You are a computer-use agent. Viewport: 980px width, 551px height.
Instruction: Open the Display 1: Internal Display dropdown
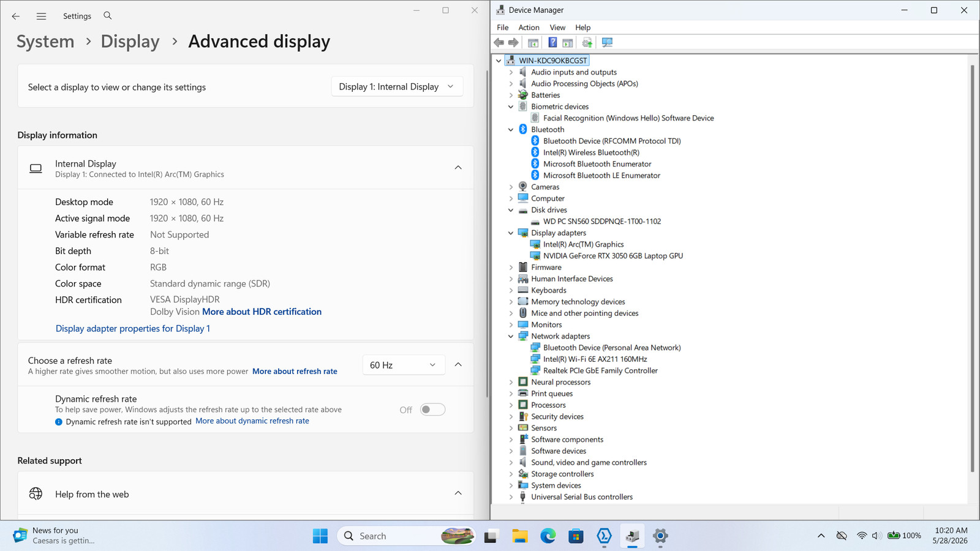tap(397, 87)
